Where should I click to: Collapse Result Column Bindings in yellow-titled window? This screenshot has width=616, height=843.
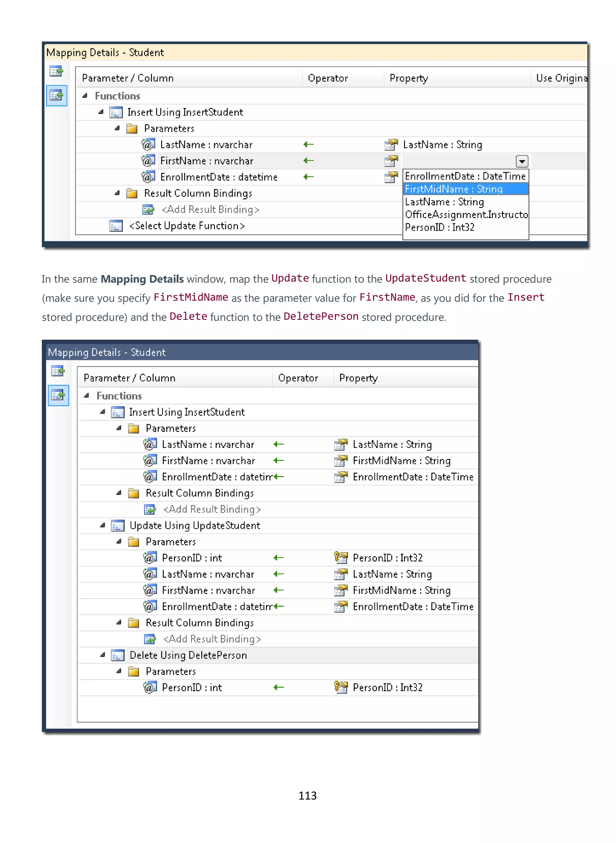118,193
